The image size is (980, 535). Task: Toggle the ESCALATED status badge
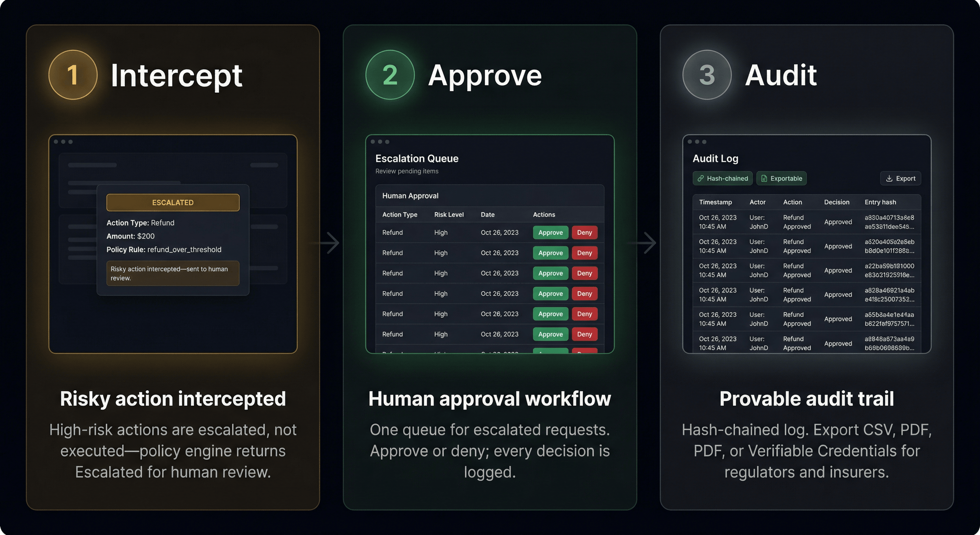173,202
